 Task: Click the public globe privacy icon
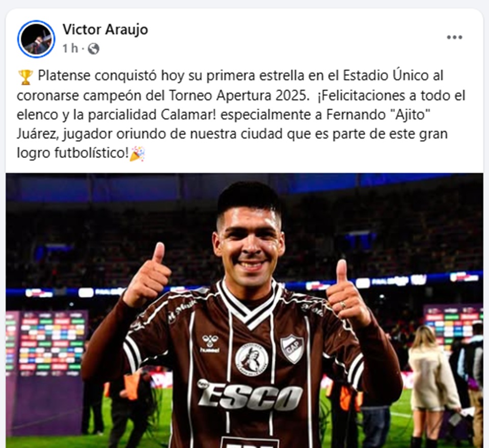click(94, 48)
